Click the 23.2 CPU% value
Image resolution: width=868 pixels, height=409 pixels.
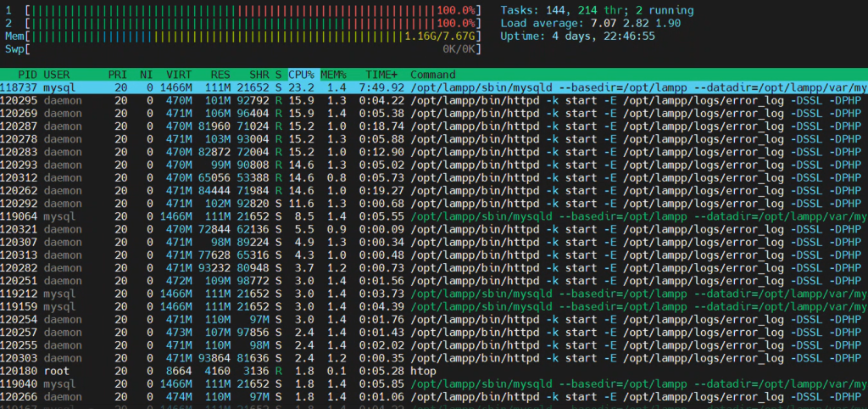tap(301, 87)
